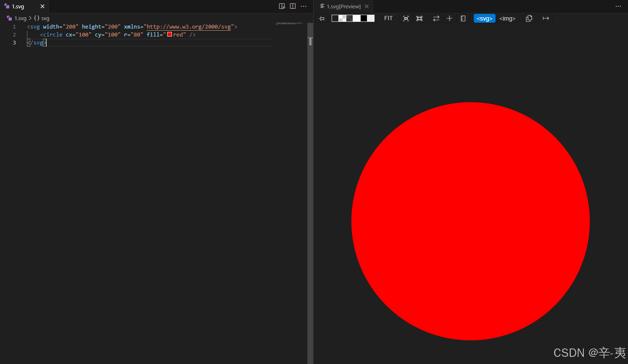Switch preview mode to <svg>
The width and height of the screenshot is (628, 364).
click(485, 18)
